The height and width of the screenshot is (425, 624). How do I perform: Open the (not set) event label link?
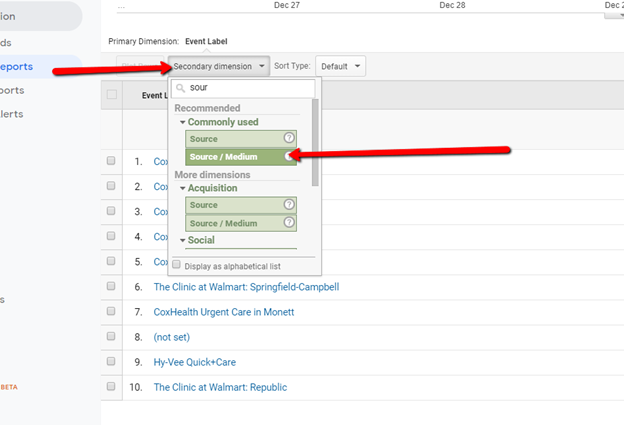172,337
